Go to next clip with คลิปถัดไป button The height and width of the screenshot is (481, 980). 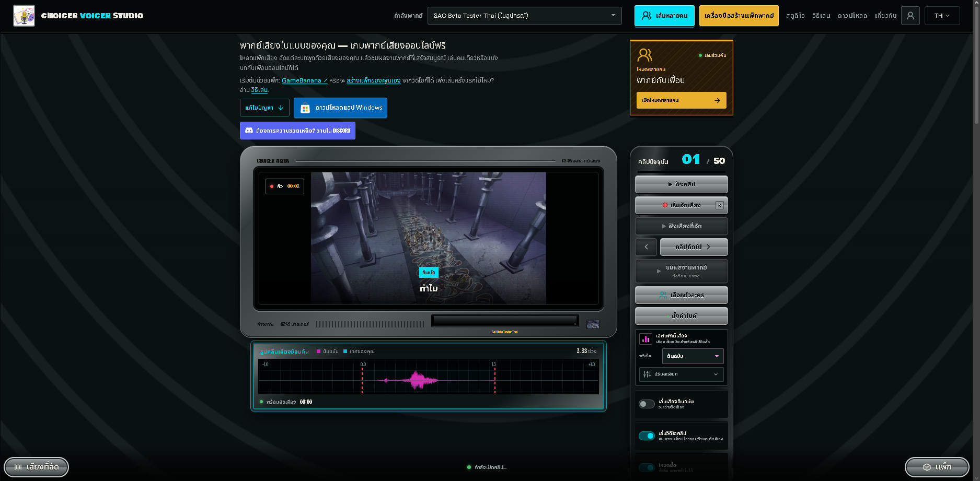694,247
